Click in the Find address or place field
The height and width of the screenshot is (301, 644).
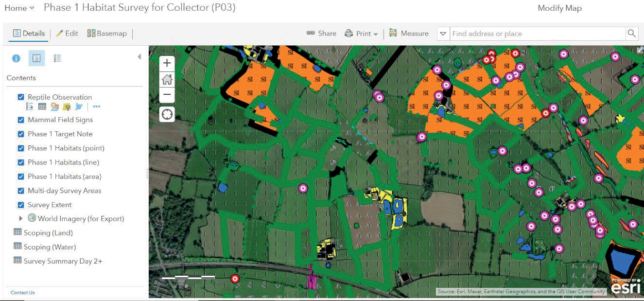(x=537, y=34)
